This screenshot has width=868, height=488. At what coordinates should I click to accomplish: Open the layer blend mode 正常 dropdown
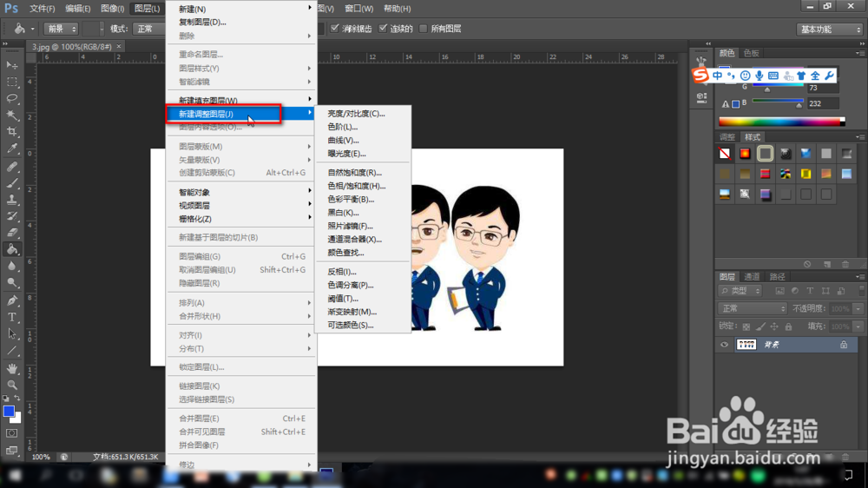click(x=752, y=308)
